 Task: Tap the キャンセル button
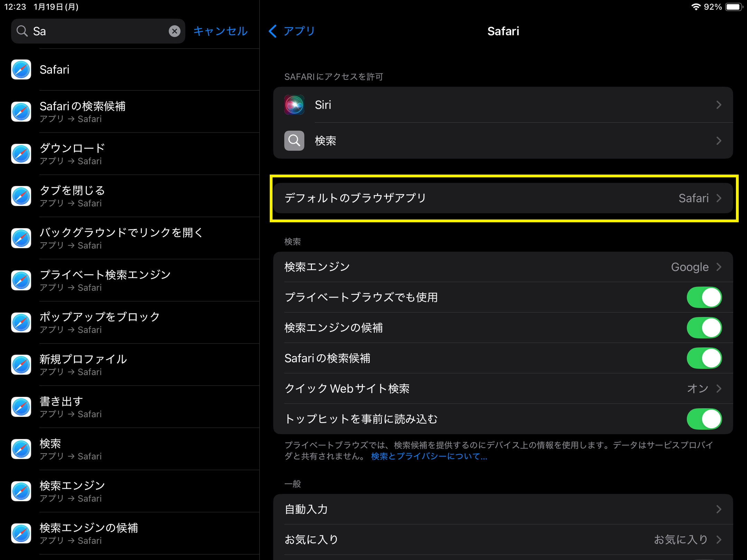pyautogui.click(x=220, y=31)
